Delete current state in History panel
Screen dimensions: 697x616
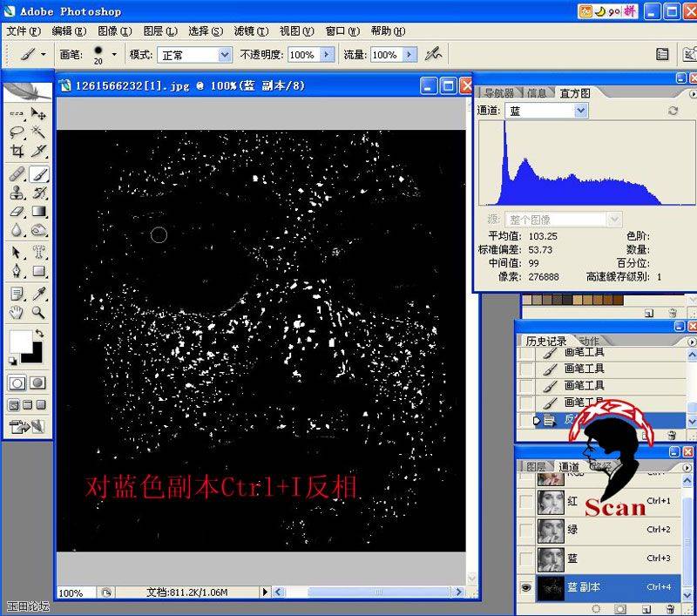pos(672,435)
